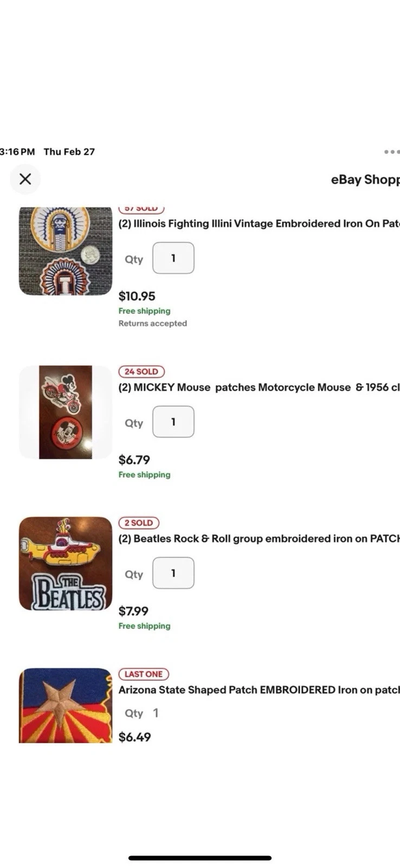
Task: Tap Returns accepted under Illini patch
Action: (x=153, y=323)
